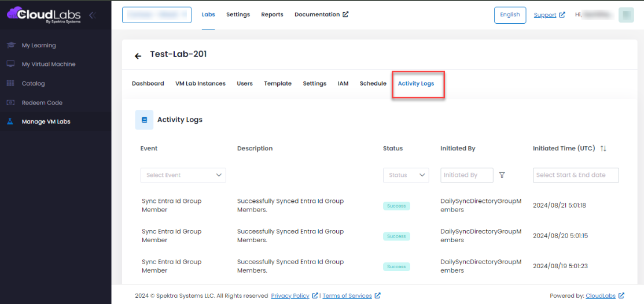Viewport: 644px width, 304px height.
Task: Click Privacy Policy external link icon
Action: coord(315,295)
